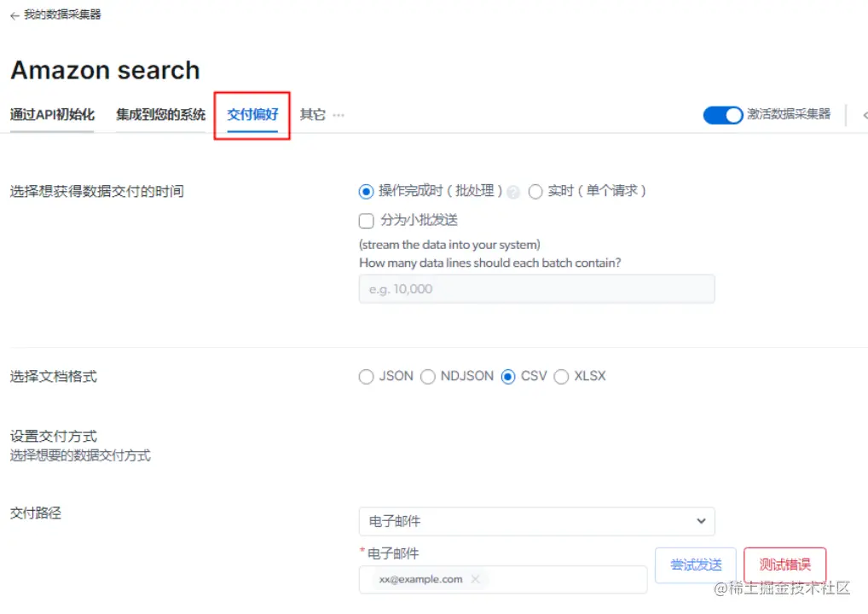Click the 测试错误 button
This screenshot has width=868, height=614.
pyautogui.click(x=785, y=565)
